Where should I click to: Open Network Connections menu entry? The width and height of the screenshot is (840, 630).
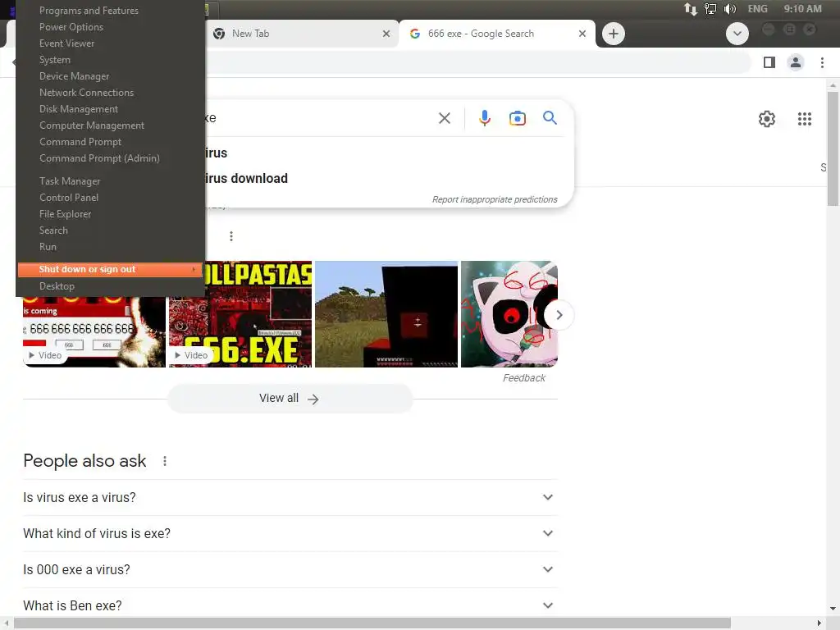86,93
